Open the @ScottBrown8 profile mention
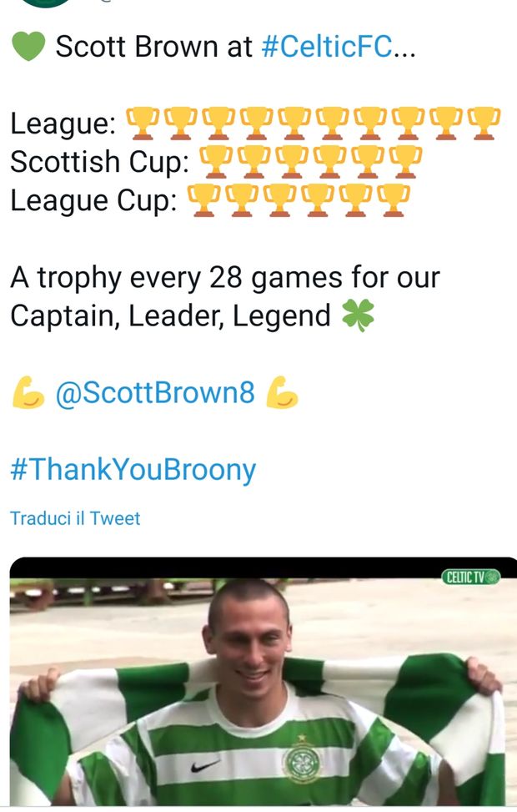Screen dimensions: 517x812 [x=155, y=392]
